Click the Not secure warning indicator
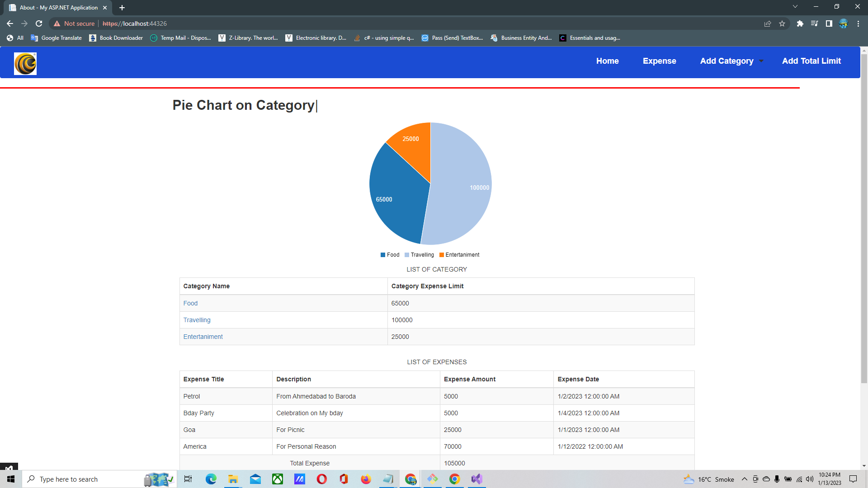Viewport: 868px width, 488px height. pyautogui.click(x=74, y=23)
